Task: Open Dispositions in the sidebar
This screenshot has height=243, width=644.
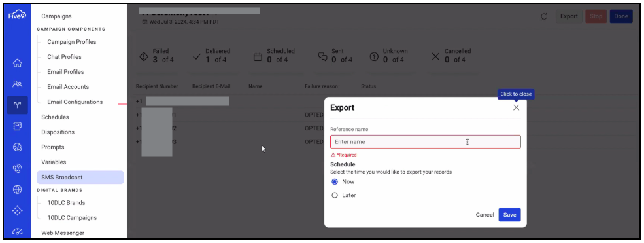Action: point(58,132)
